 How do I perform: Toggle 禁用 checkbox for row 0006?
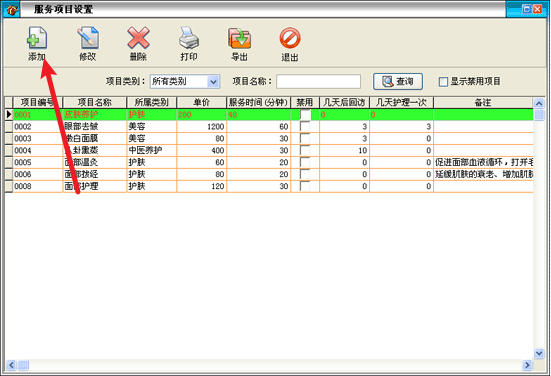pos(305,174)
